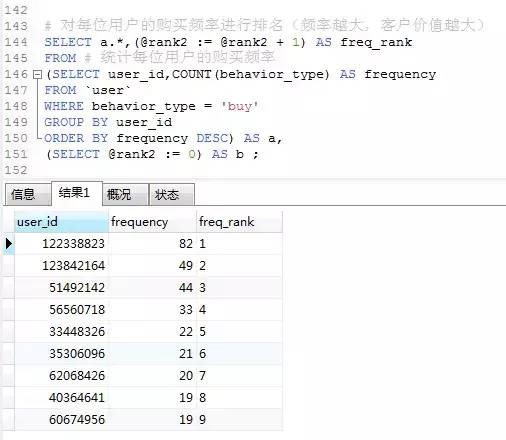Image resolution: width=506 pixels, height=440 pixels.
Task: Select the 结果1 tab
Action: [77, 193]
